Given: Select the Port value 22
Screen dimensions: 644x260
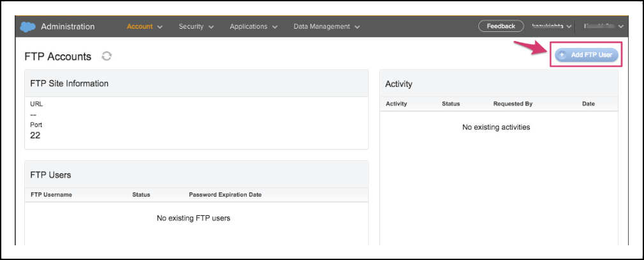Looking at the screenshot, I should tap(36, 135).
